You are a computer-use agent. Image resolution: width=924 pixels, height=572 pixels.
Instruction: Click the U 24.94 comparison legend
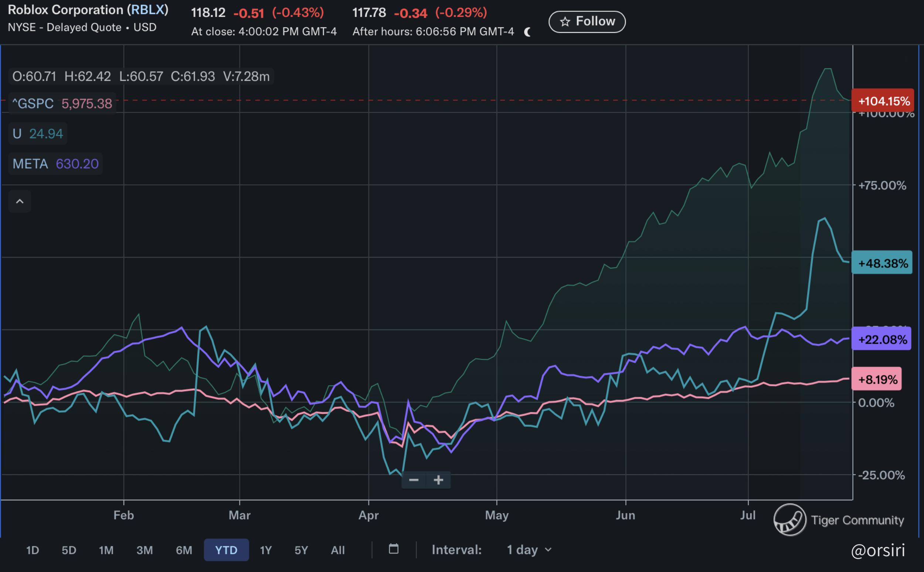38,134
